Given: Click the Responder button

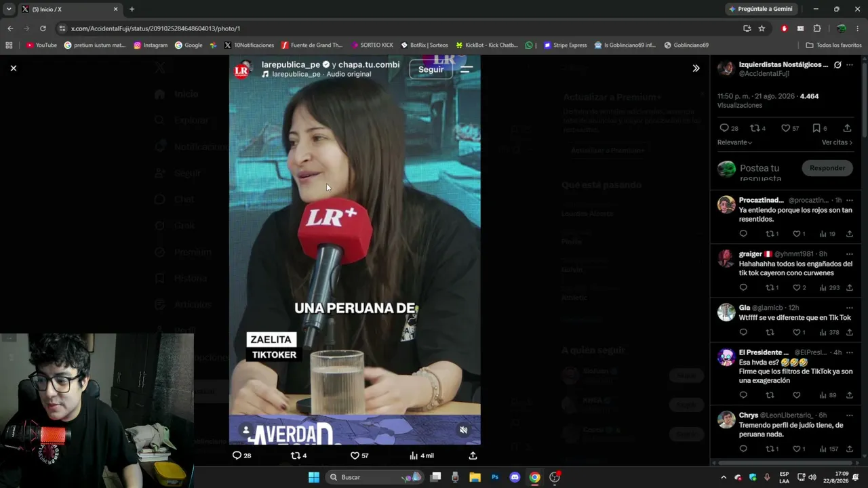Looking at the screenshot, I should tap(827, 168).
